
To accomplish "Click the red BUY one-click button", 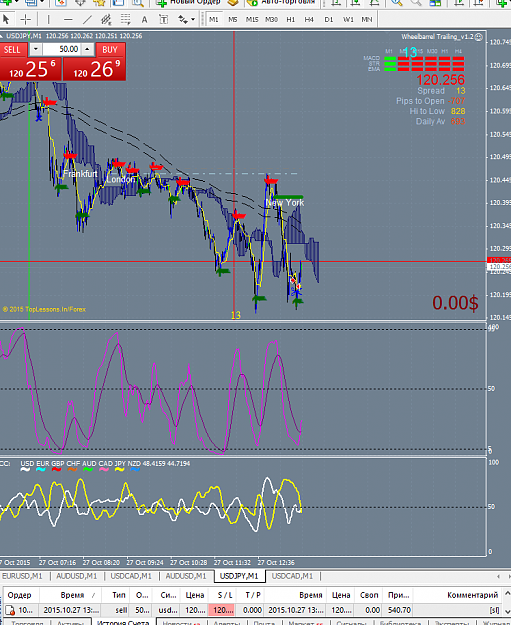I will (x=110, y=50).
